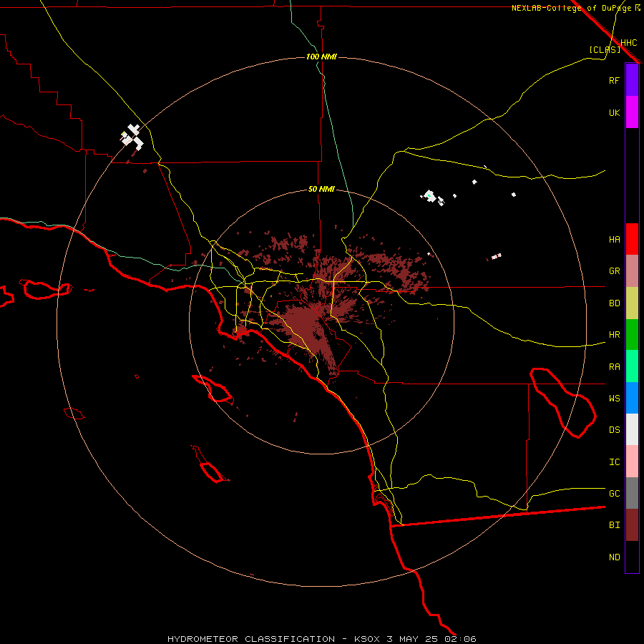This screenshot has width=644, height=644.
Task: Click the GR pink-brown legend swatch
Action: 632,271
